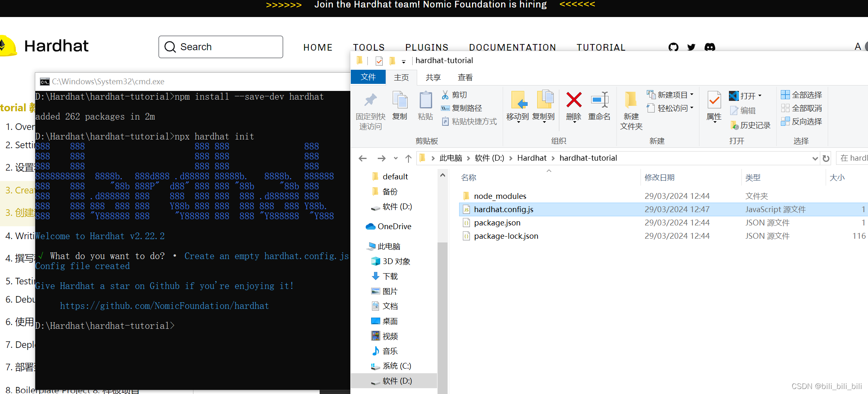The width and height of the screenshot is (868, 394).
Task: Click the Hardhat site Search field
Action: coord(221,47)
